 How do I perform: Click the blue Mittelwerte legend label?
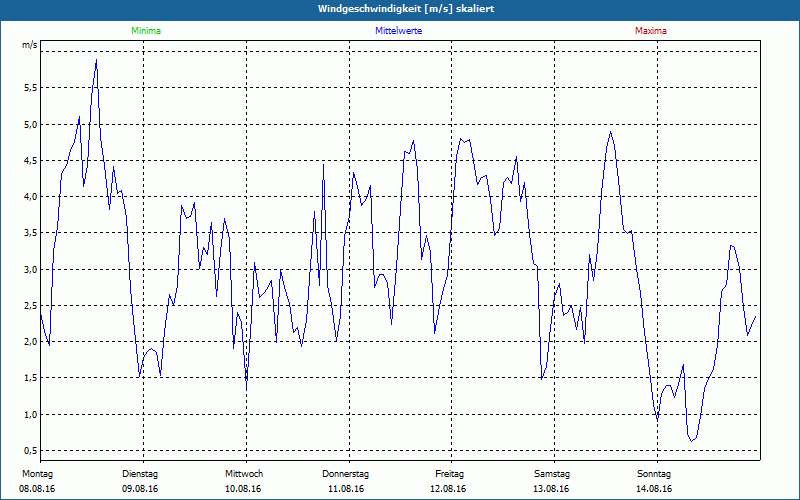tap(398, 31)
